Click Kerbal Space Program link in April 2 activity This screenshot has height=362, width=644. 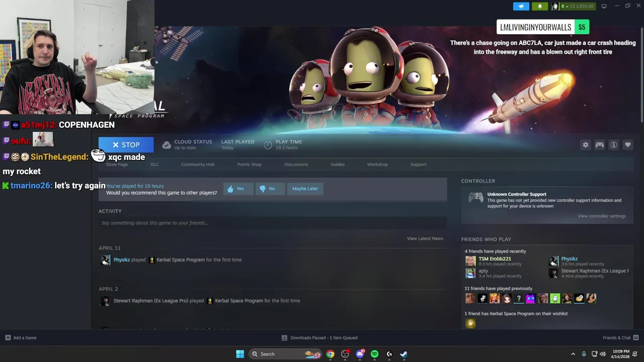(239, 301)
